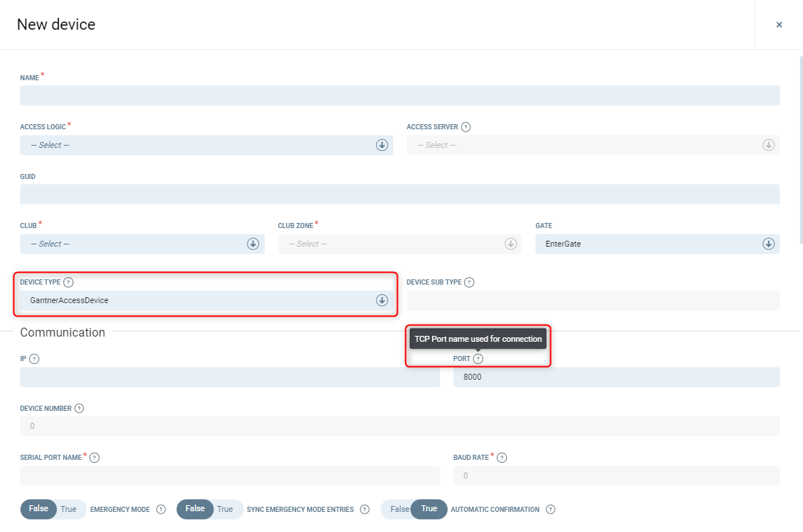Click the Port field containing 8000

616,377
